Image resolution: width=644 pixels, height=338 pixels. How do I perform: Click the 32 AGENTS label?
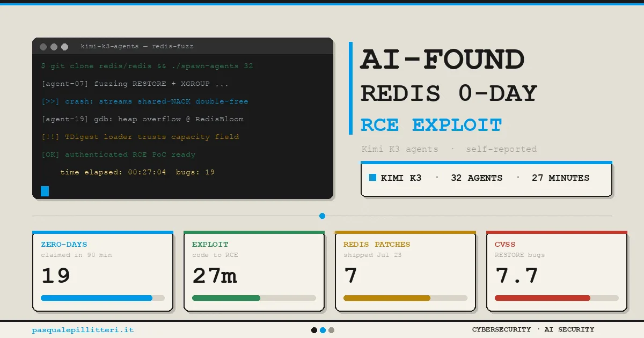tap(477, 178)
